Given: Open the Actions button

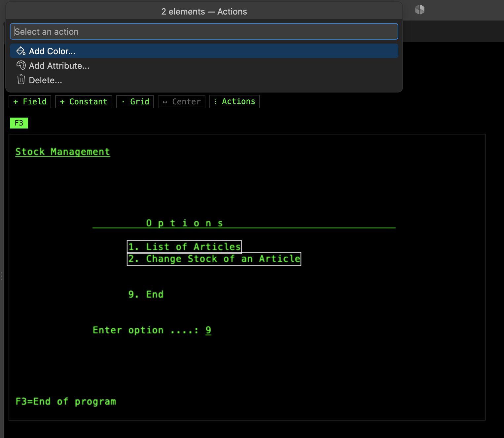Looking at the screenshot, I should [x=234, y=101].
